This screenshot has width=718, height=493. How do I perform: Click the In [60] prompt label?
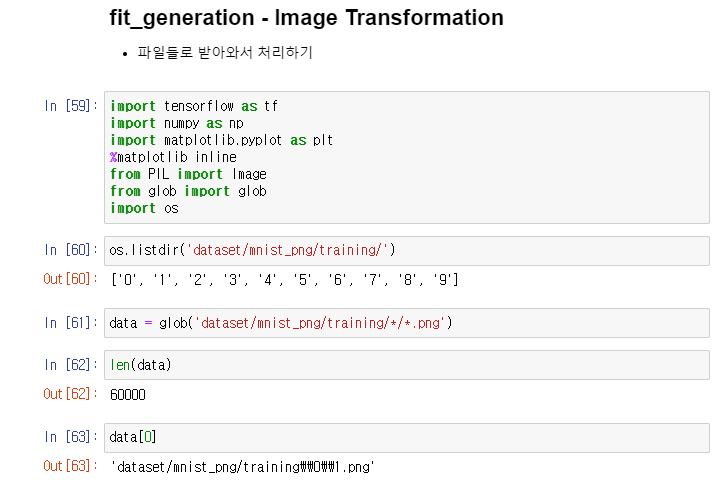(71, 250)
